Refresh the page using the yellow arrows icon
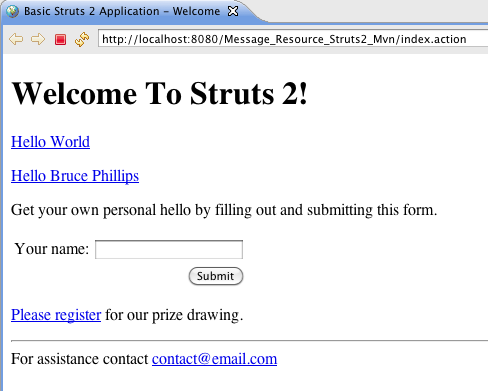The width and height of the screenshot is (488, 391). pos(82,39)
